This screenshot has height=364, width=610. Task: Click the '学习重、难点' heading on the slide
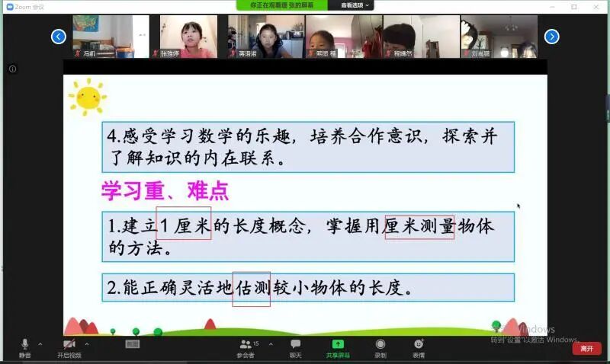tap(165, 190)
